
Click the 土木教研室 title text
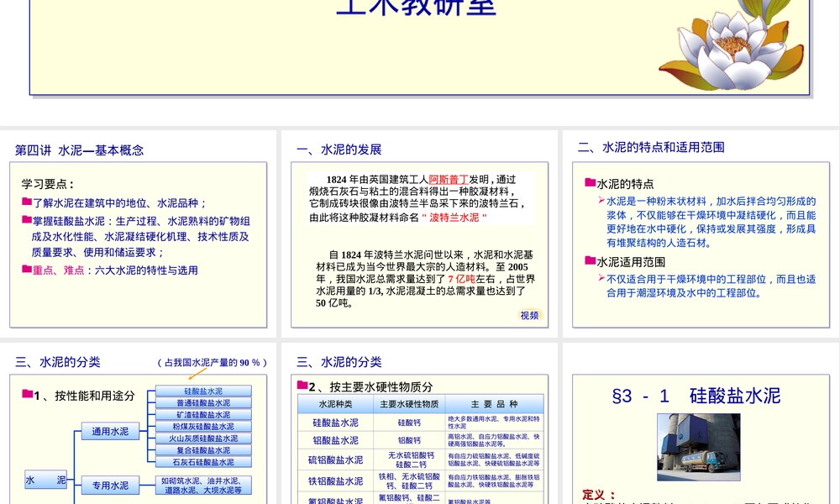417,8
